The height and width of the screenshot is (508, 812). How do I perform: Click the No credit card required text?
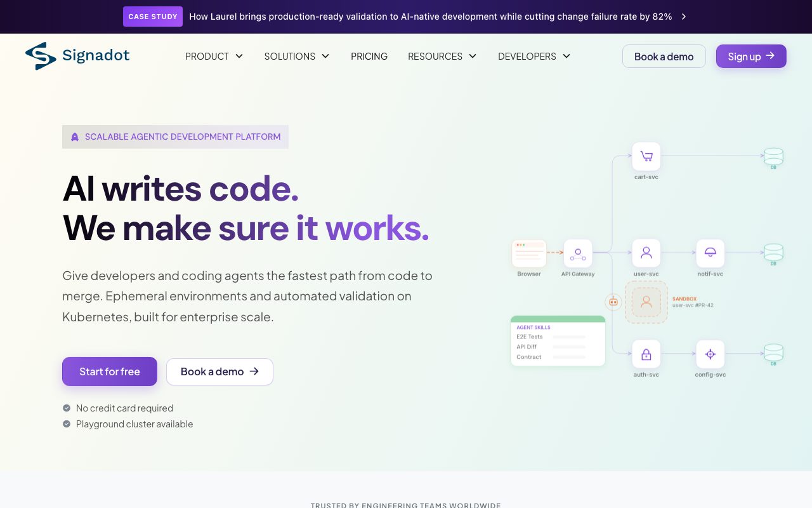tap(124, 408)
